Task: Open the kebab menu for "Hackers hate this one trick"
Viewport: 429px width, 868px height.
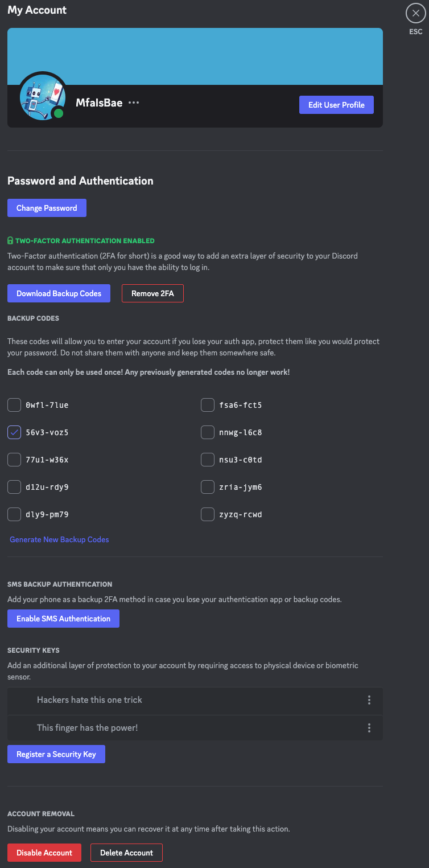Action: (369, 701)
